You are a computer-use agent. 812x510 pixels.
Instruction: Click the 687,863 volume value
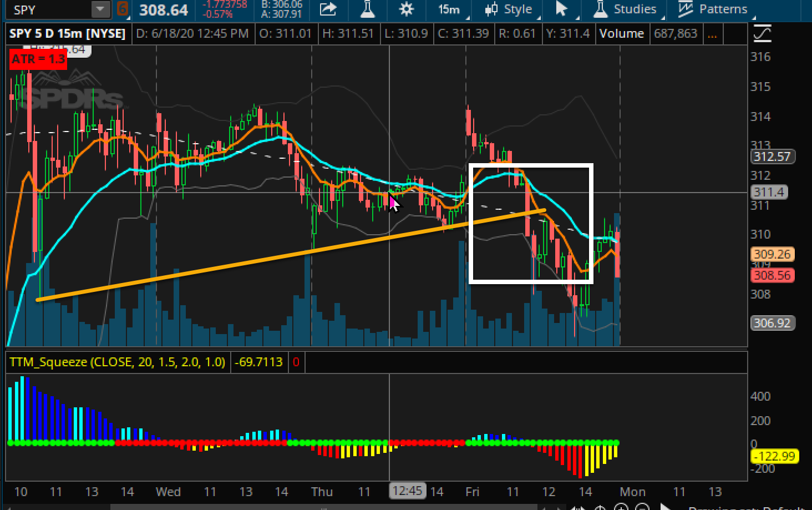(x=676, y=33)
